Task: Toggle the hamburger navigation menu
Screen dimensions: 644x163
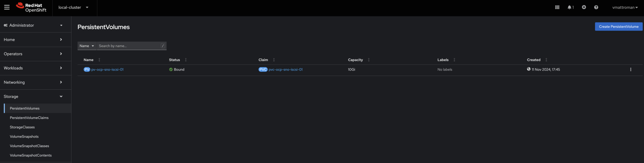Action: point(7,7)
